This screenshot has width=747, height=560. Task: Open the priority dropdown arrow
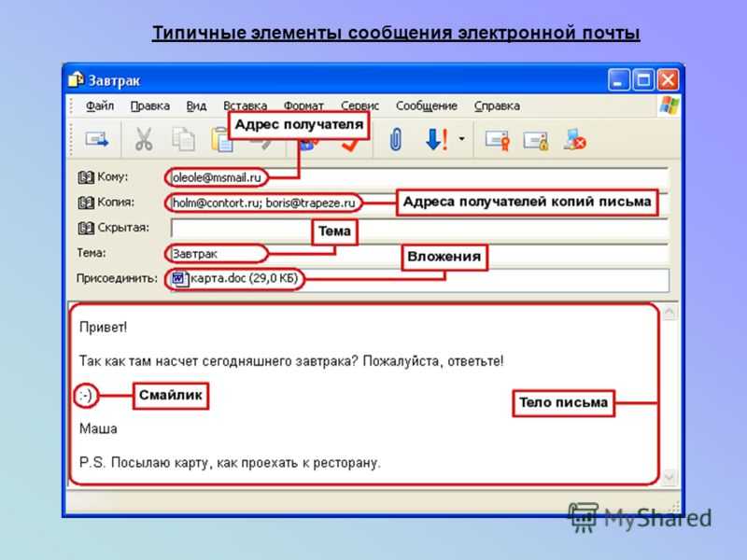(461, 139)
